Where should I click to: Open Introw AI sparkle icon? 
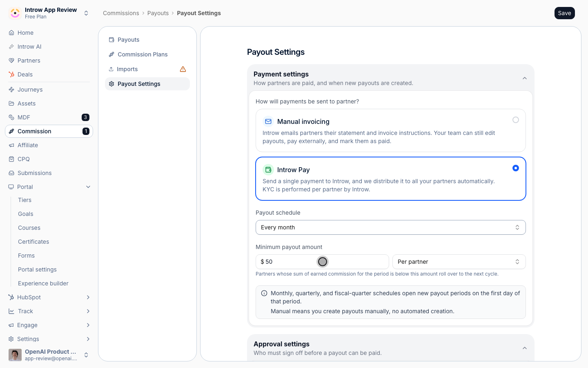[11, 47]
